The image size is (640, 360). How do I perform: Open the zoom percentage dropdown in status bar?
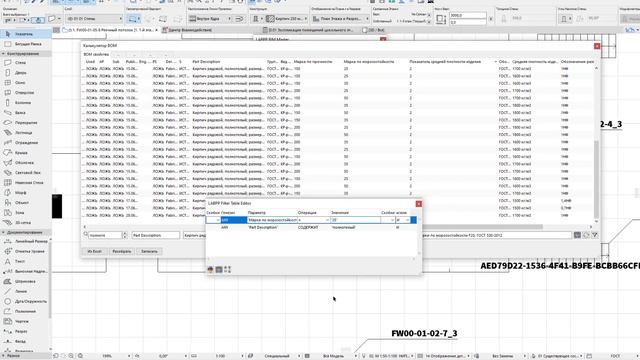pyautogui.click(x=129, y=356)
